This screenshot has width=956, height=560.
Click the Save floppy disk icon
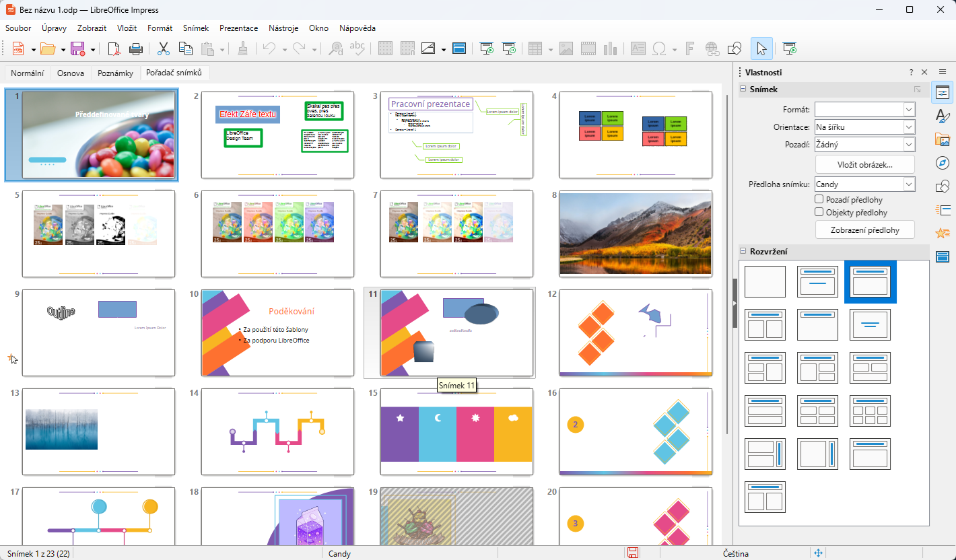click(x=77, y=48)
